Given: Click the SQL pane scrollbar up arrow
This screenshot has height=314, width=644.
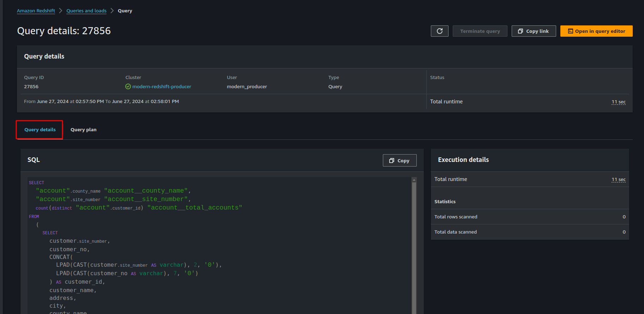Looking at the screenshot, I should [414, 180].
